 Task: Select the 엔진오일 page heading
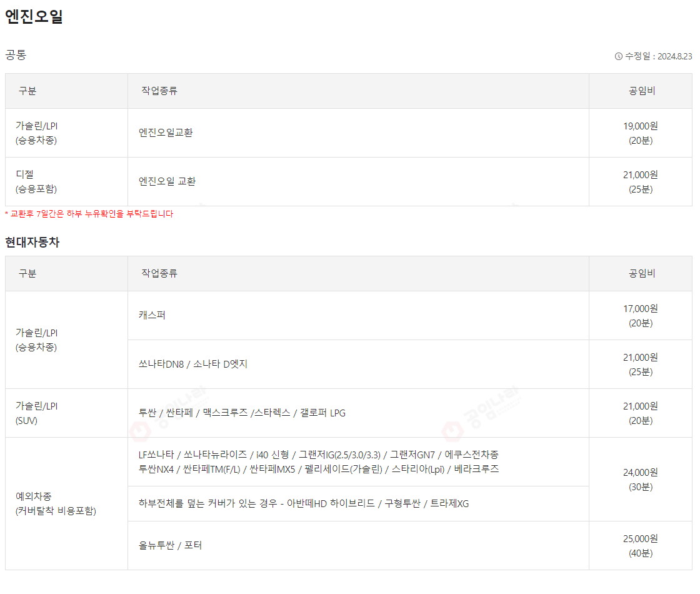[34, 16]
